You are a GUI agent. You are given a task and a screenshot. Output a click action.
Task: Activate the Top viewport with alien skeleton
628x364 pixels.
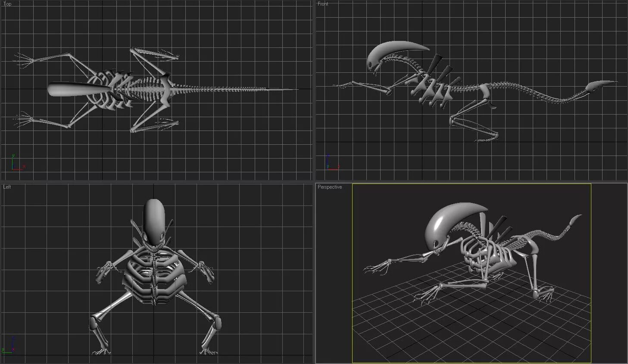tap(156, 90)
